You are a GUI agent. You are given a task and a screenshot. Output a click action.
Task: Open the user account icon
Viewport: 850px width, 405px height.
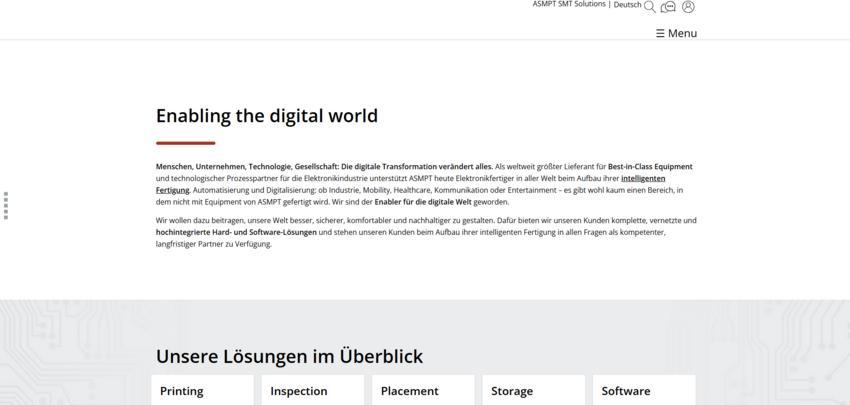click(x=688, y=7)
